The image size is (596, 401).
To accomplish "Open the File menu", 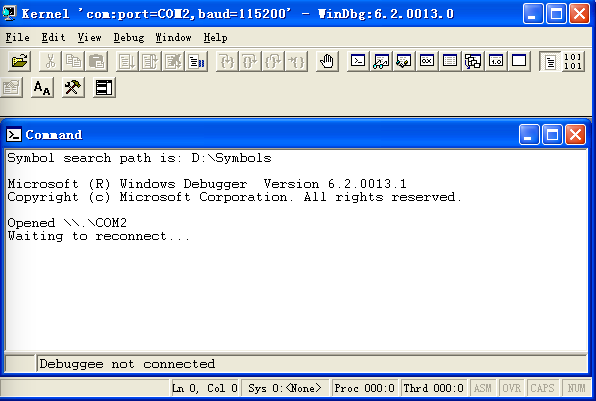I will click(17, 37).
